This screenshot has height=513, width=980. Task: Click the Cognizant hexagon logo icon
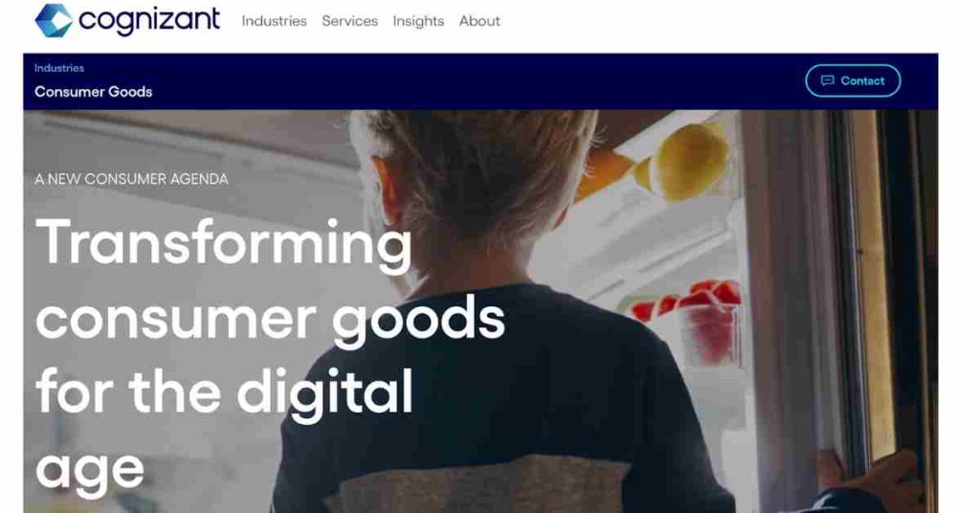(x=54, y=21)
